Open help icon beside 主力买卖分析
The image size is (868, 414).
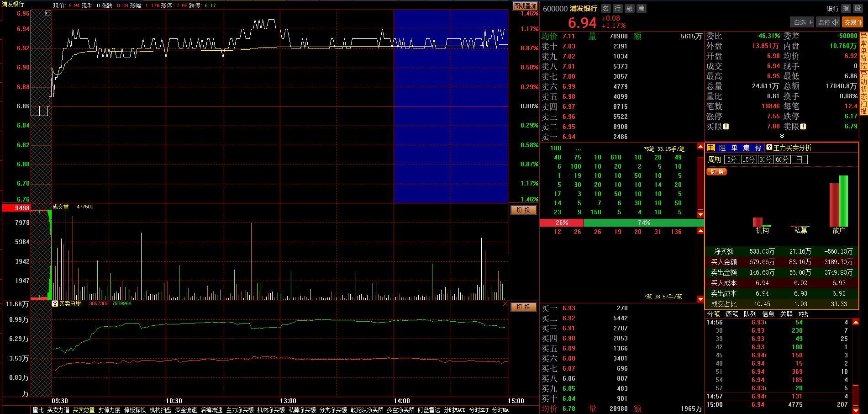pyautogui.click(x=769, y=148)
